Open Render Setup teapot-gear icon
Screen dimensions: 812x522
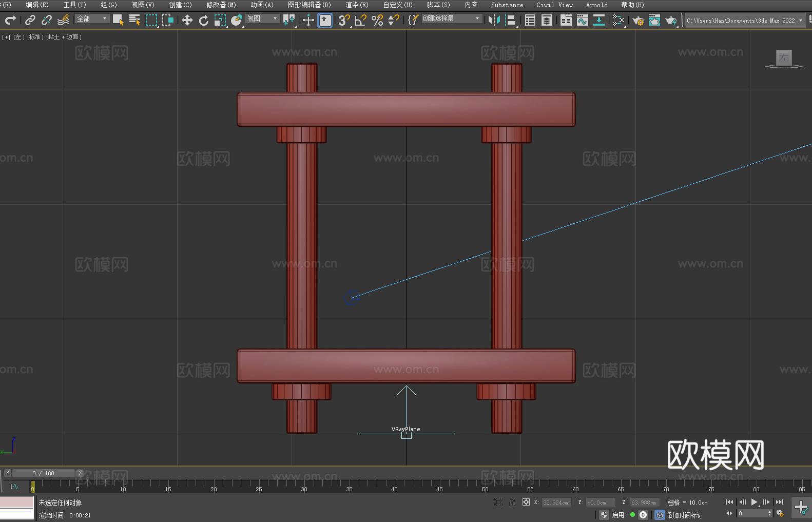[638, 20]
